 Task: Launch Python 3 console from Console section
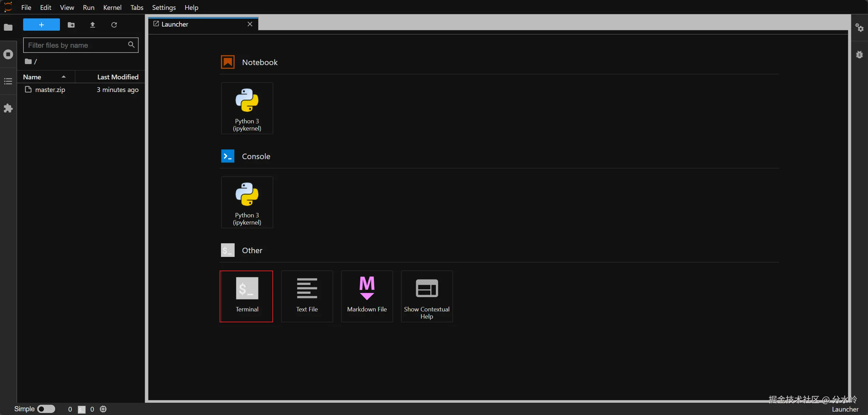(247, 202)
